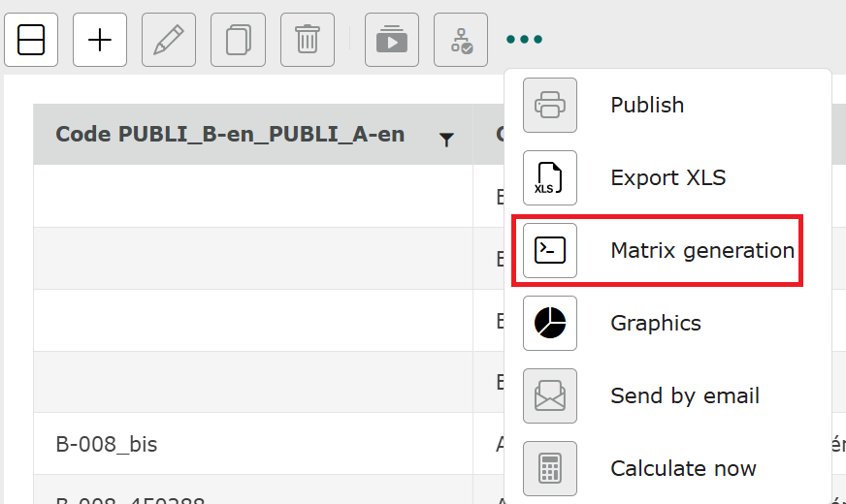Click the pie chart Graphics icon
846x504 pixels.
pyautogui.click(x=550, y=323)
